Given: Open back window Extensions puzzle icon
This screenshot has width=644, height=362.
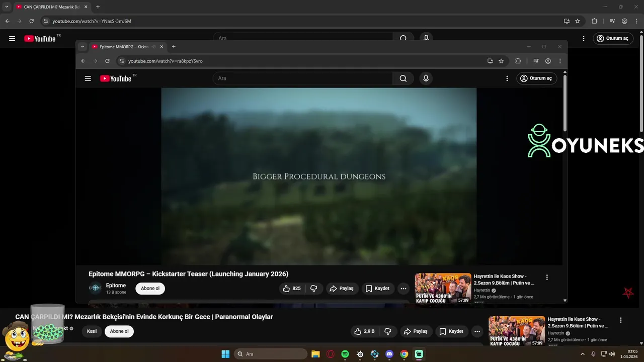Looking at the screenshot, I should pyautogui.click(x=594, y=21).
